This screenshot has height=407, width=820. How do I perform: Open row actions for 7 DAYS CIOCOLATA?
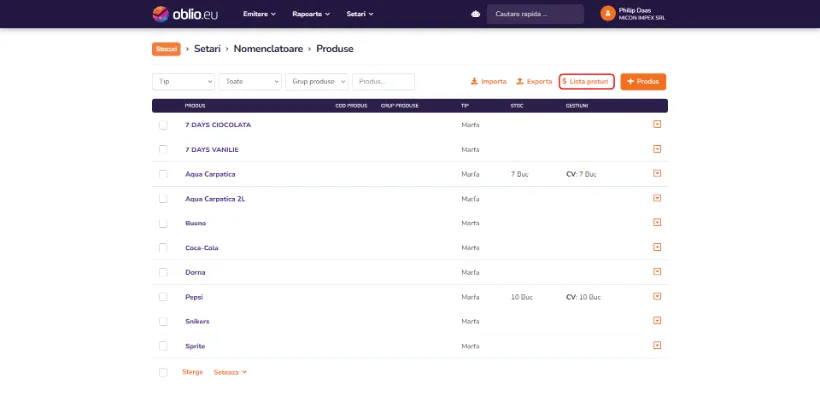tap(657, 125)
